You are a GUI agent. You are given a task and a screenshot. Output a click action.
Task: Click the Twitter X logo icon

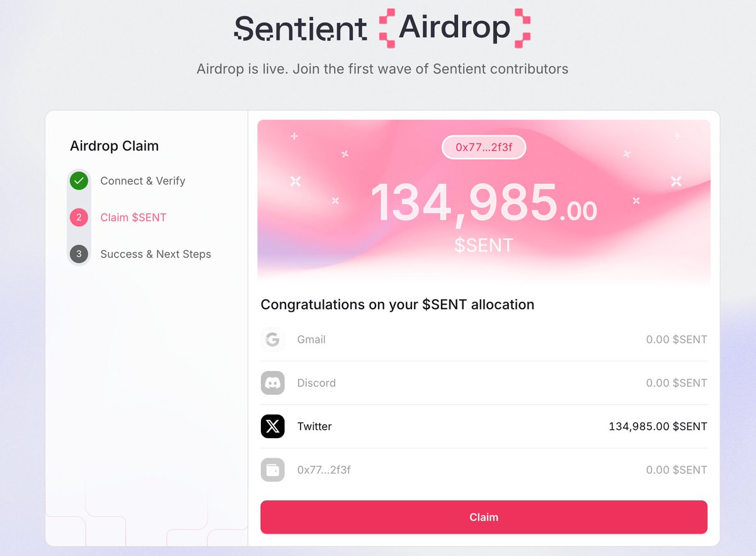[x=272, y=426]
